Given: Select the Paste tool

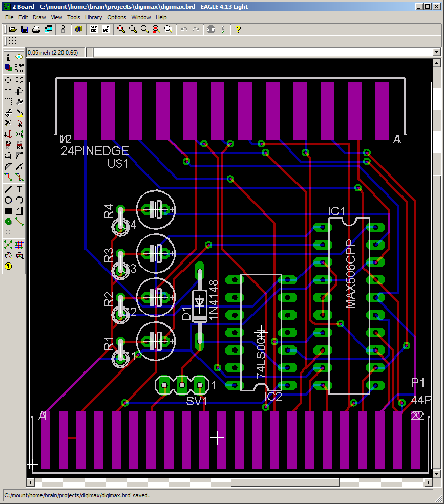Looking at the screenshot, I should [x=19, y=113].
